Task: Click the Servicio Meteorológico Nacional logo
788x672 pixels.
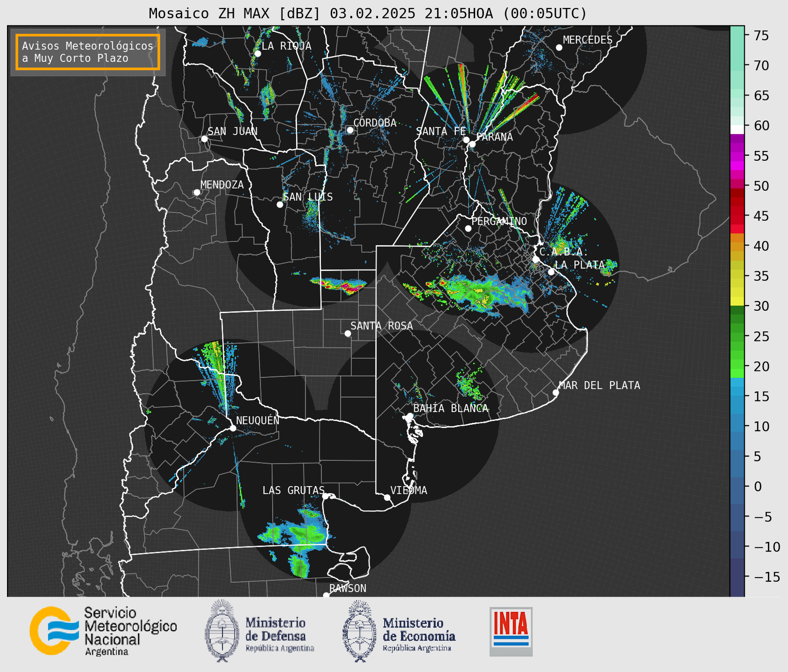Action: click(54, 630)
